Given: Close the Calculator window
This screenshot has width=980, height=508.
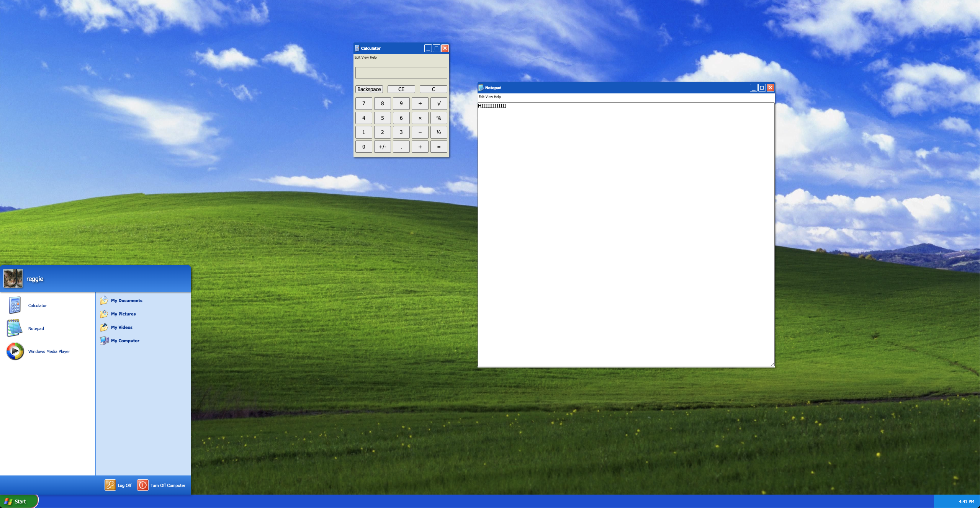Looking at the screenshot, I should [x=445, y=48].
